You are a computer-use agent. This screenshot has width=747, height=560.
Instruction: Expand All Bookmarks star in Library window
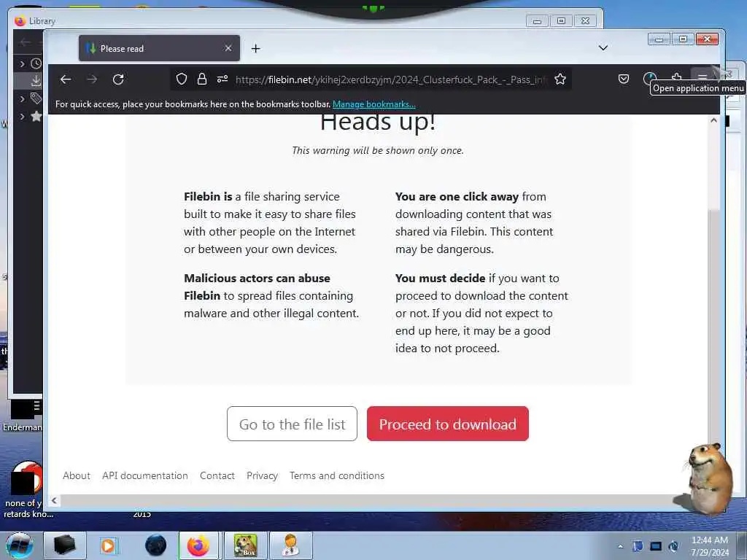point(22,116)
